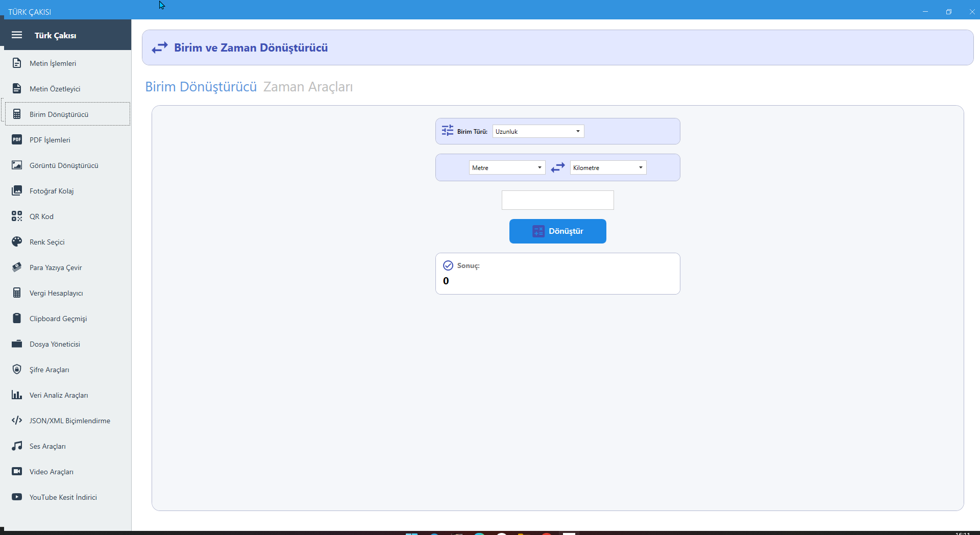Open Vergi Hesaplayıcı from sidebar

(x=56, y=293)
